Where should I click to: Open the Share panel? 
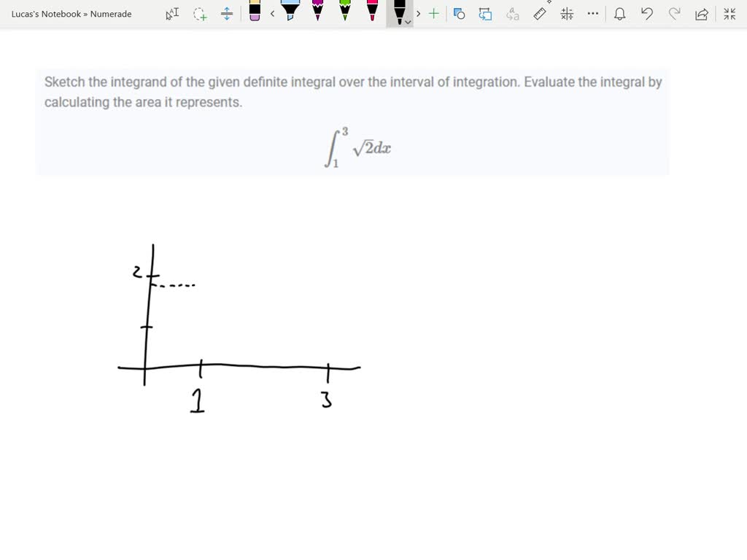tap(703, 13)
